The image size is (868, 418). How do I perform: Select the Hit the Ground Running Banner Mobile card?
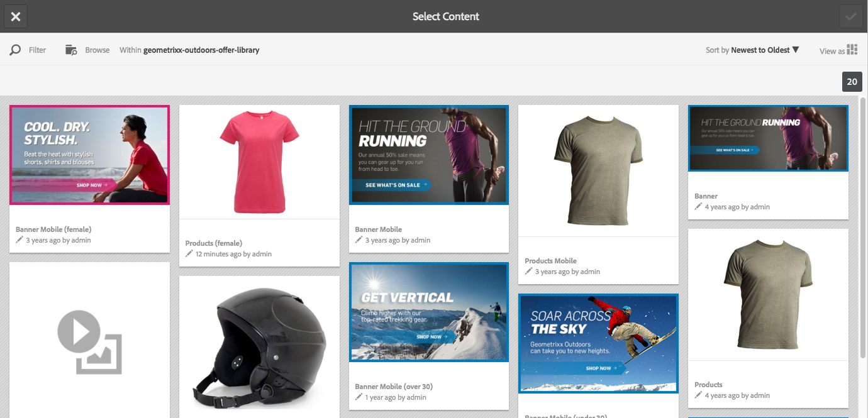(429, 155)
